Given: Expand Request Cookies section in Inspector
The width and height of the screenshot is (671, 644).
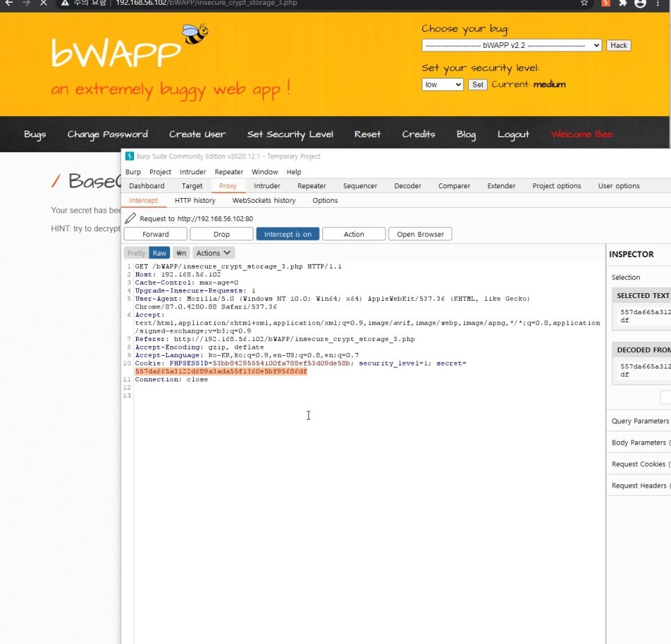Looking at the screenshot, I should 639,464.
